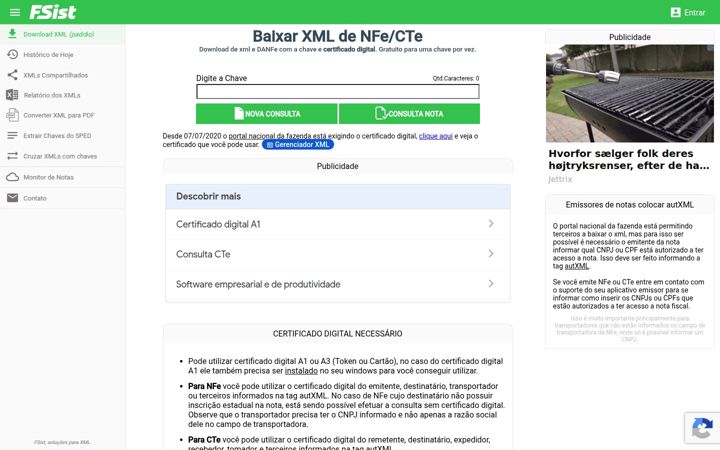Open the pressure washer ad image
This screenshot has width=720, height=450.
point(630,93)
